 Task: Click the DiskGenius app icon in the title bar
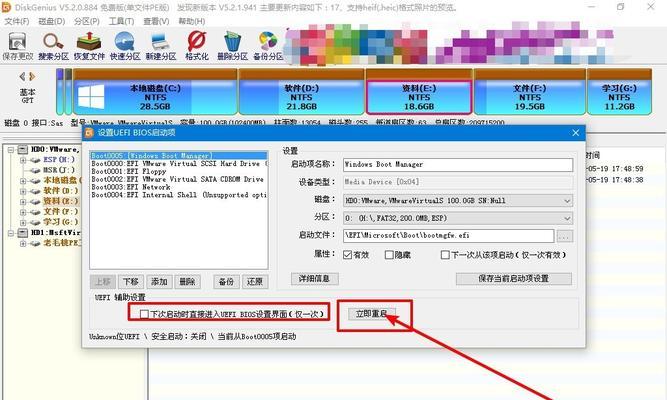(x=6, y=7)
